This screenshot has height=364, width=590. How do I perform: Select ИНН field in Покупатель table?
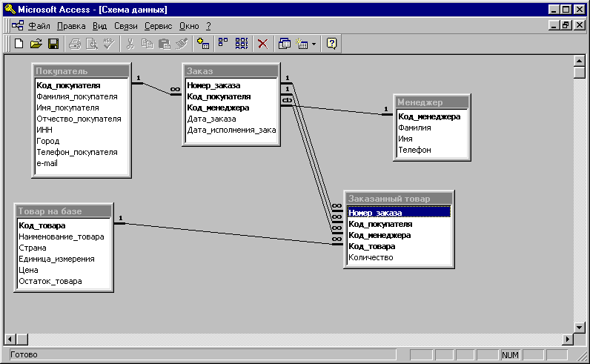pos(82,130)
